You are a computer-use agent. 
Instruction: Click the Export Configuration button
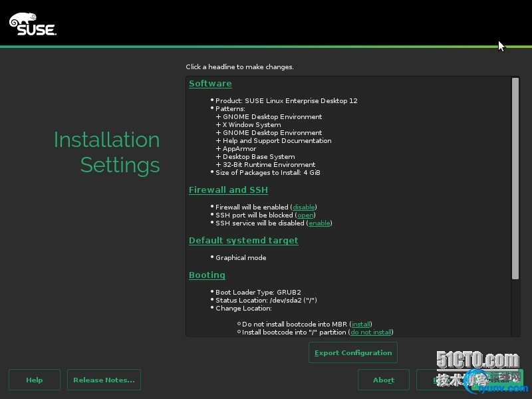[353, 352]
